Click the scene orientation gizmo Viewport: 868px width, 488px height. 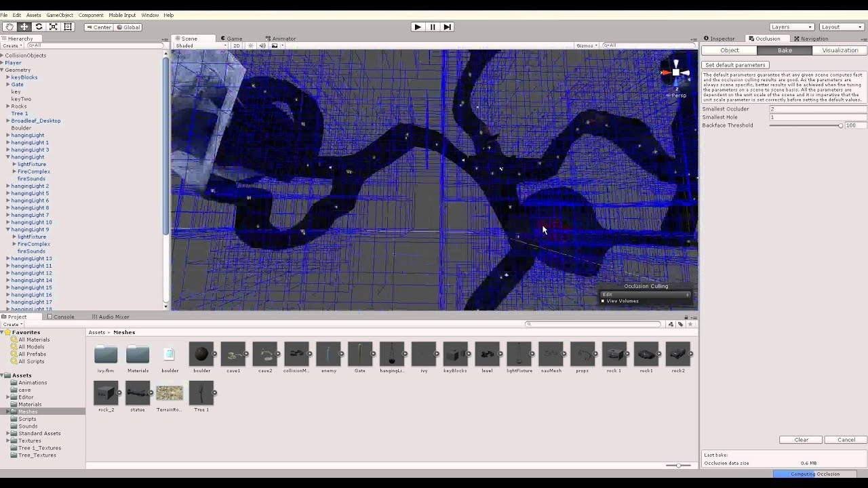point(676,73)
